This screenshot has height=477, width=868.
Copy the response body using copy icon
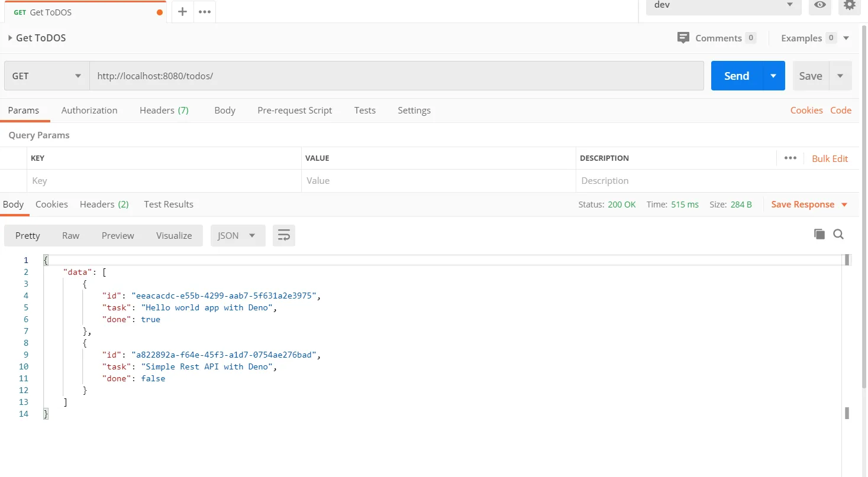tap(819, 234)
